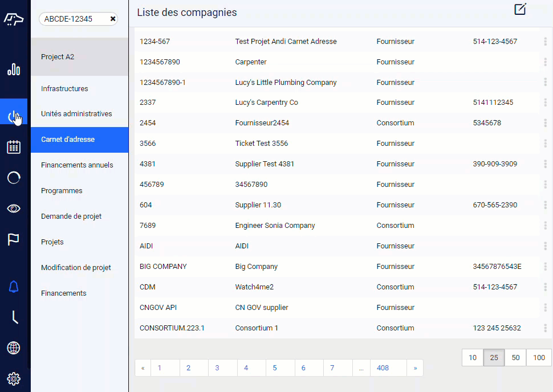
Task: Set the page size to 100
Action: (539, 357)
